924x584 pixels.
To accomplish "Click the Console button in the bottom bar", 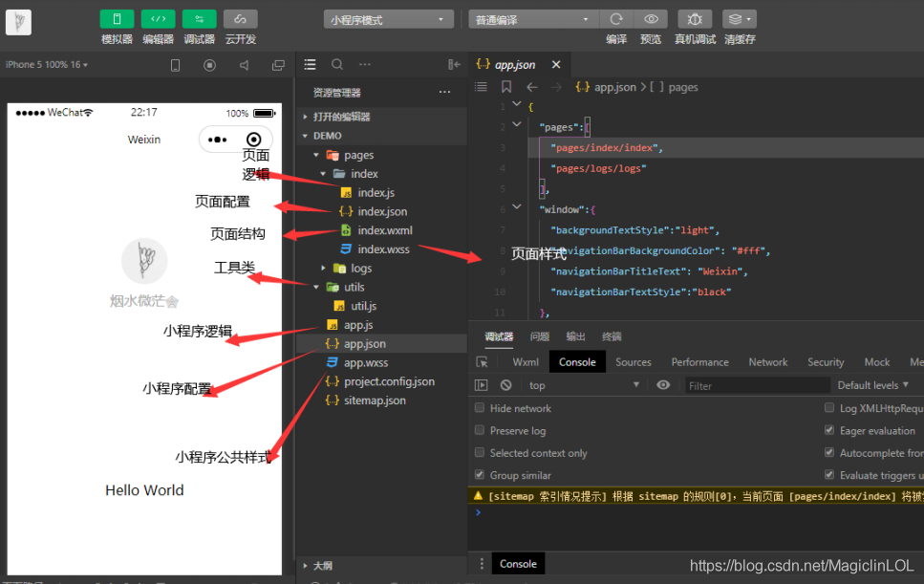I will pos(518,563).
